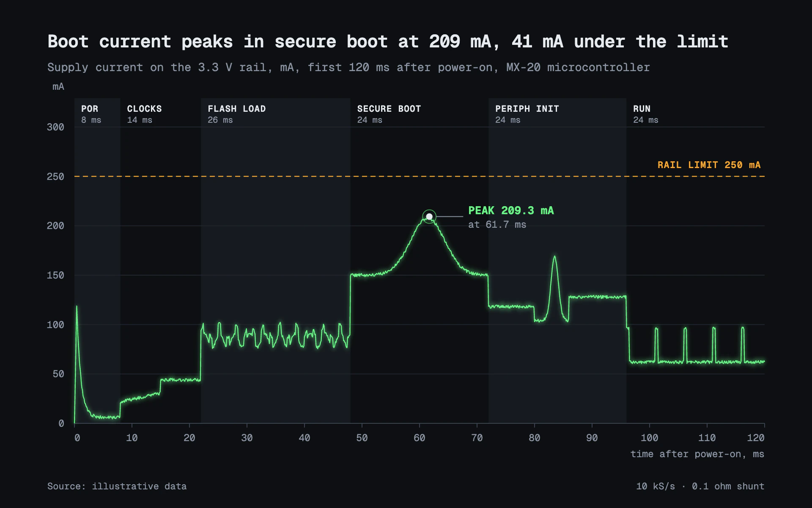Select the RUN phase label

coord(642,109)
